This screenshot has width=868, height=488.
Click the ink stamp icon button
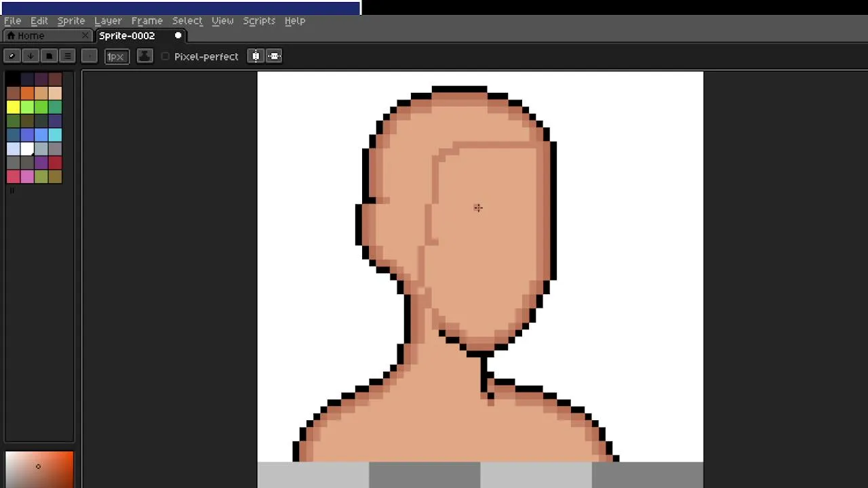click(144, 56)
